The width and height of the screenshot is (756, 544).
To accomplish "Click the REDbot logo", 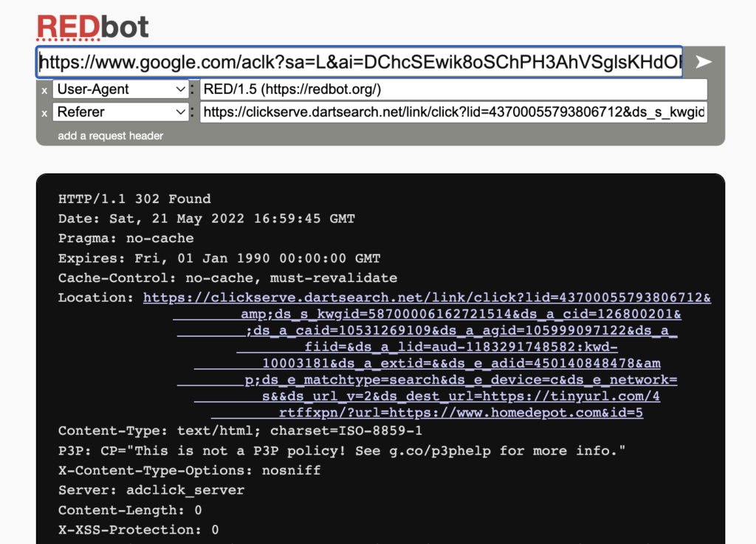I will (x=92, y=27).
